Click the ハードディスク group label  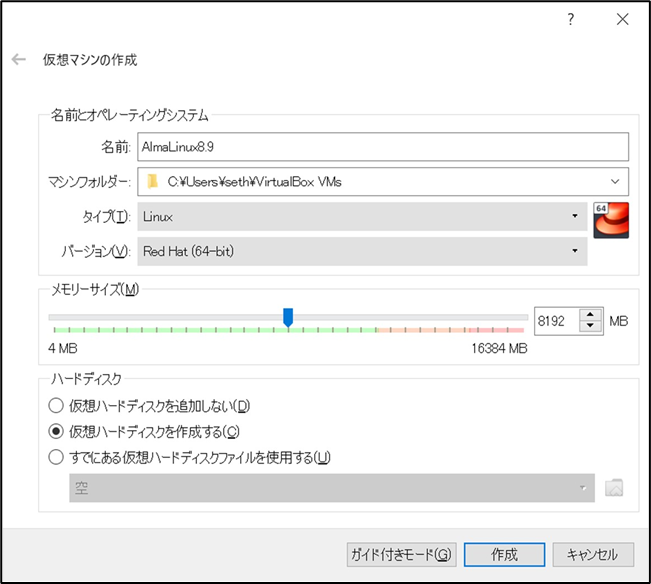coord(86,379)
